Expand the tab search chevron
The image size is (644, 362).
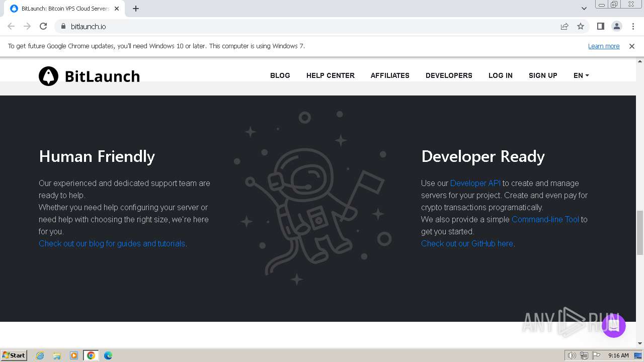pyautogui.click(x=584, y=9)
